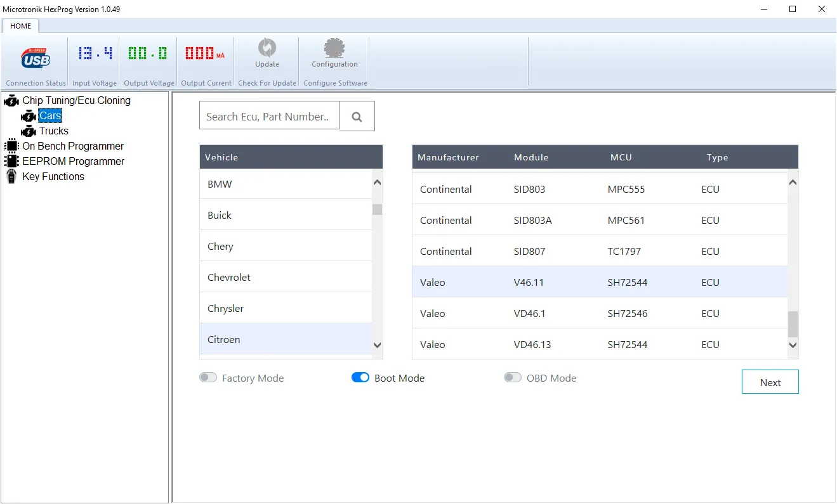The image size is (837, 504).
Task: Click the Module column header
Action: (531, 157)
